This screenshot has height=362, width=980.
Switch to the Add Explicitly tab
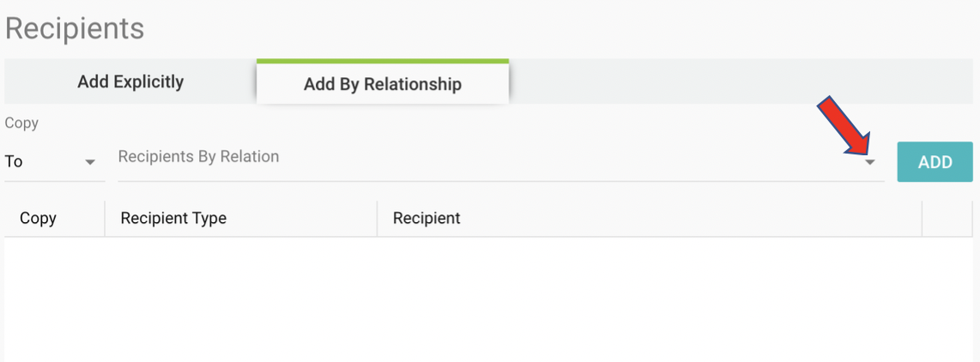(130, 82)
